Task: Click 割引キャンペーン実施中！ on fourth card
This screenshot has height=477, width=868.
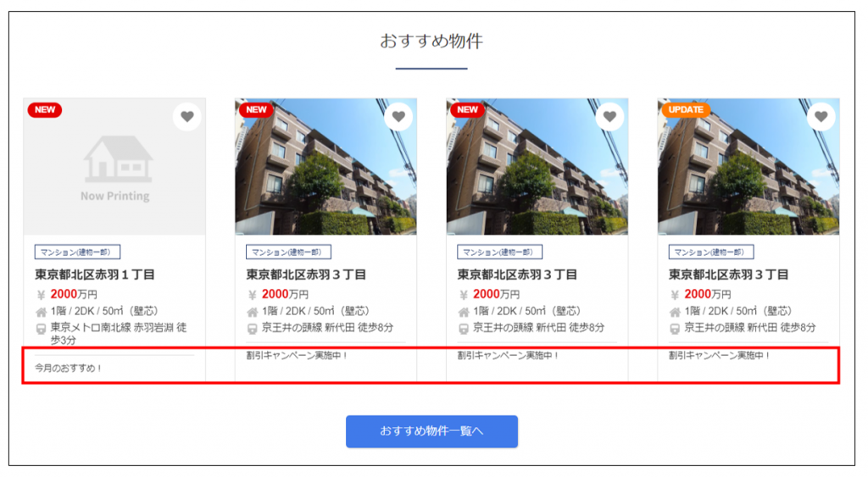Action: click(719, 355)
